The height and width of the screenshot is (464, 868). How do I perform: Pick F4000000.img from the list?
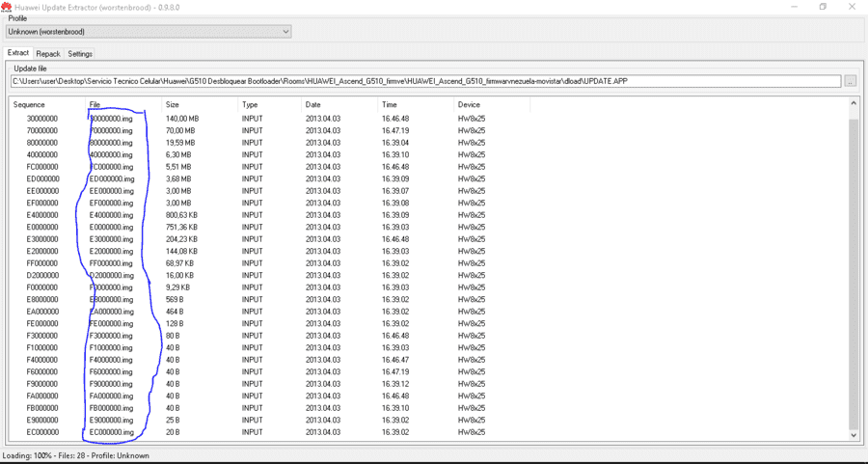pos(111,360)
